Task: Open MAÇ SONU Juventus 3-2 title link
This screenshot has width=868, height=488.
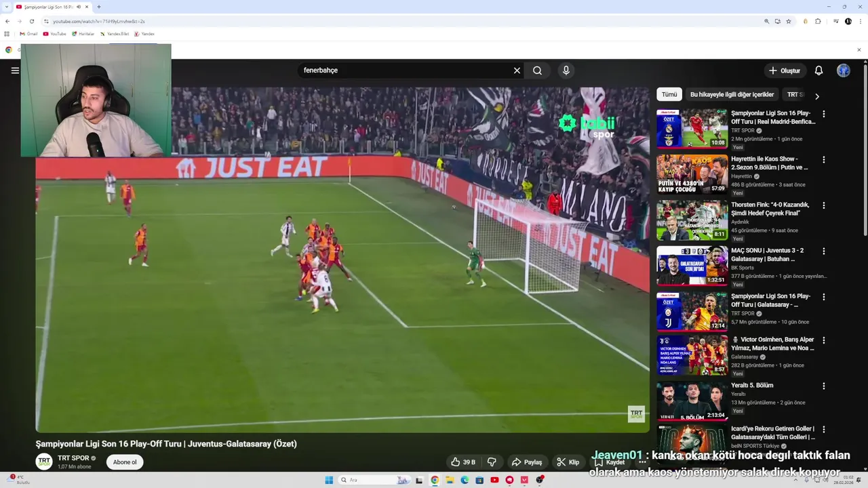Action: 768,255
